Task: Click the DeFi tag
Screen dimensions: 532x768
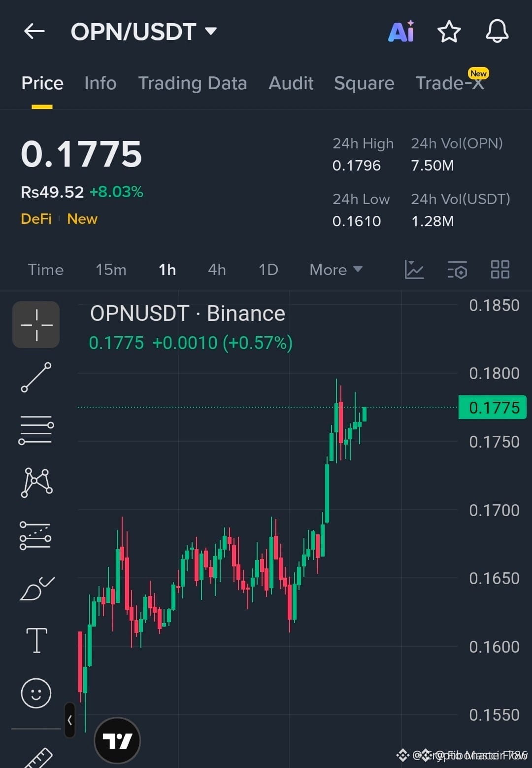Action: tap(36, 219)
